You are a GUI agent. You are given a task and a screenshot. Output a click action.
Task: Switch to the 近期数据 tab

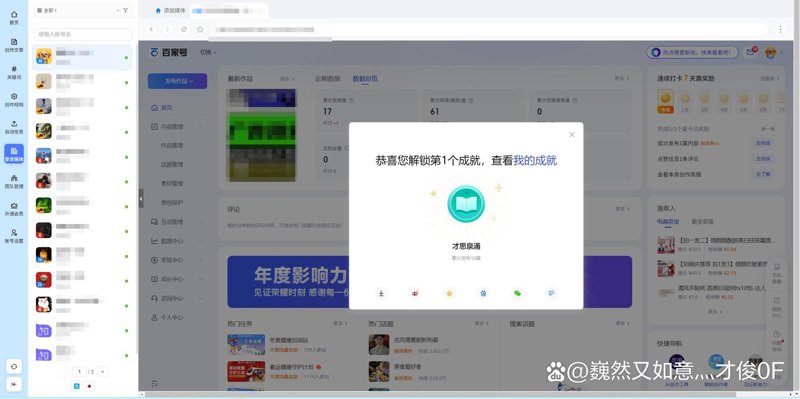click(x=328, y=79)
